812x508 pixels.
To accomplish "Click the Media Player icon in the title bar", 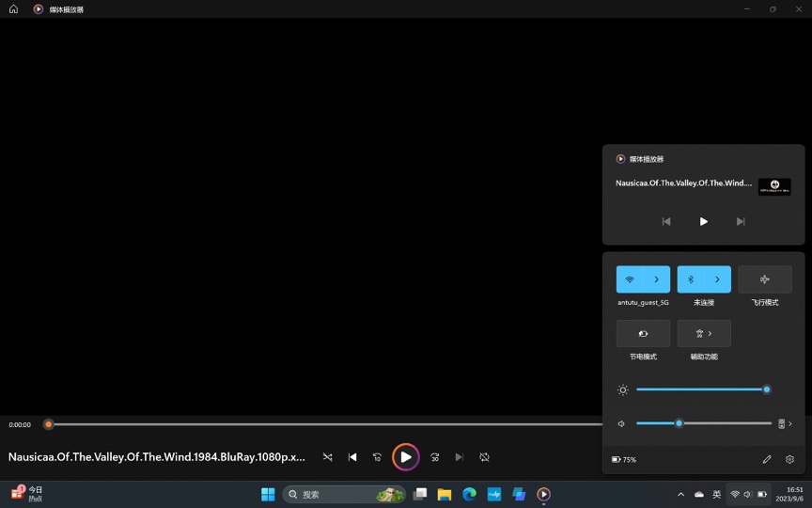I will click(39, 8).
